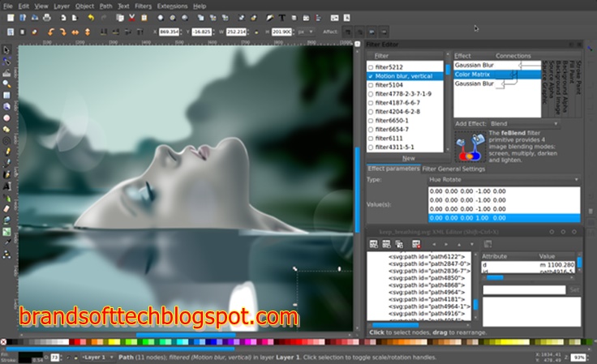Toggle the filter4187-6-6-7 checkbox
The width and height of the screenshot is (597, 364).
tap(371, 103)
